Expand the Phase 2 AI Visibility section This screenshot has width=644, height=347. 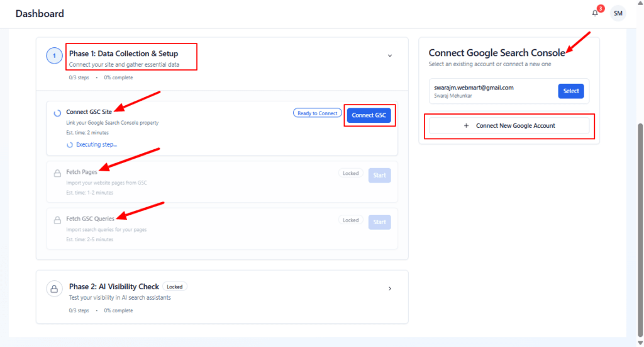pyautogui.click(x=389, y=288)
